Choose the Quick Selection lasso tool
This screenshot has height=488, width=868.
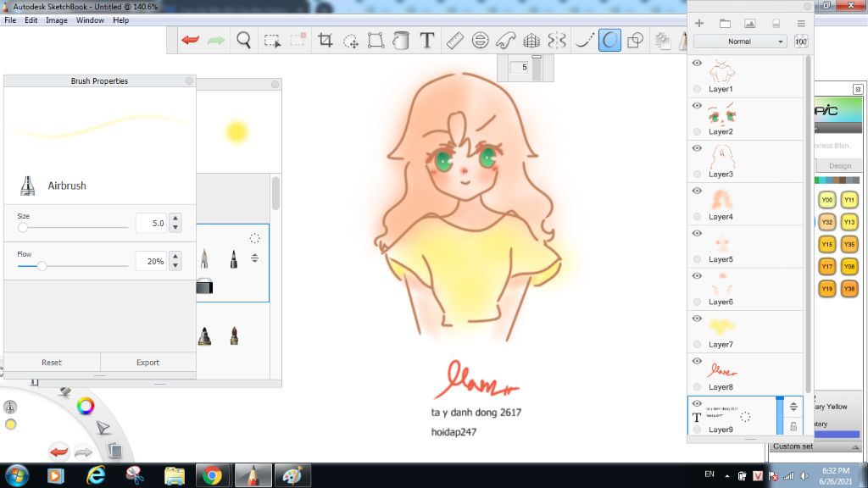pyautogui.click(x=351, y=41)
